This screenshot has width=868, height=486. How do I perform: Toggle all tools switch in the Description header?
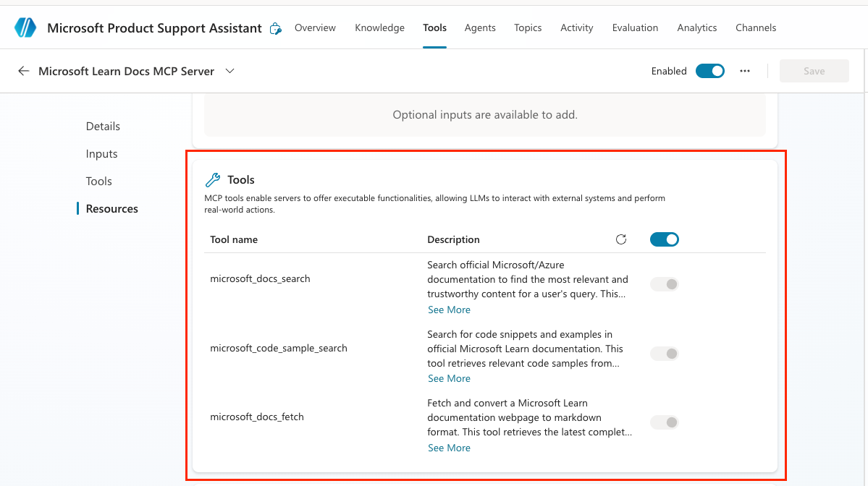(665, 239)
